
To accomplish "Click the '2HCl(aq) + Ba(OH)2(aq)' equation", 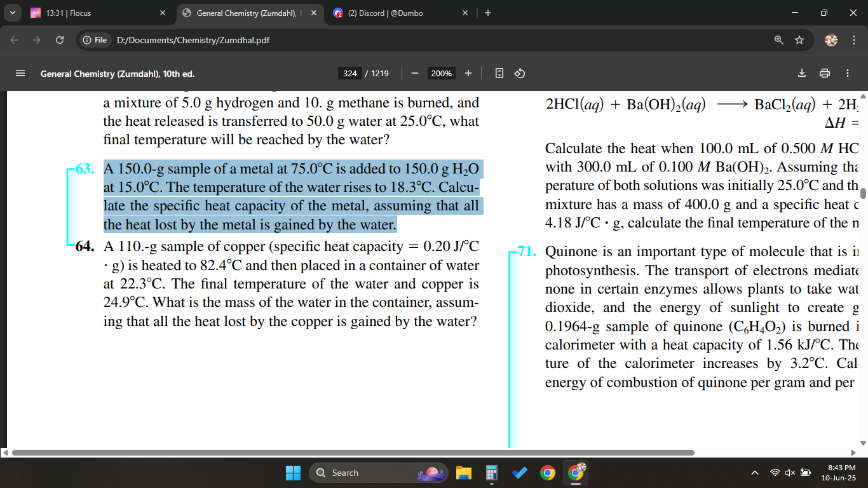I will click(x=626, y=105).
